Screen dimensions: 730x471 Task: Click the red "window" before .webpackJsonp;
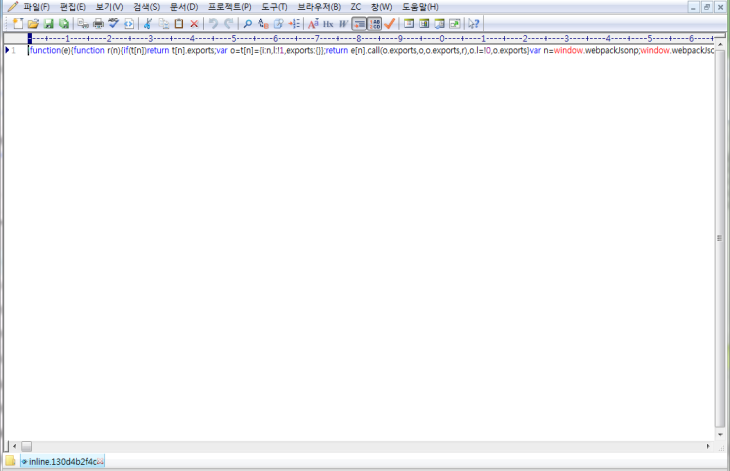point(568,50)
